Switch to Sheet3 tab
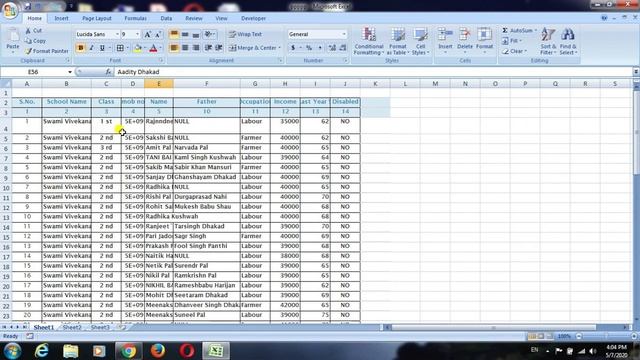This screenshot has height=360, width=640. [x=100, y=327]
